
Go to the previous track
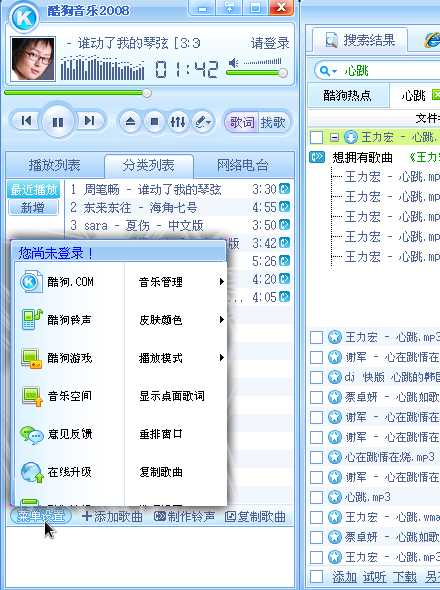coord(26,121)
